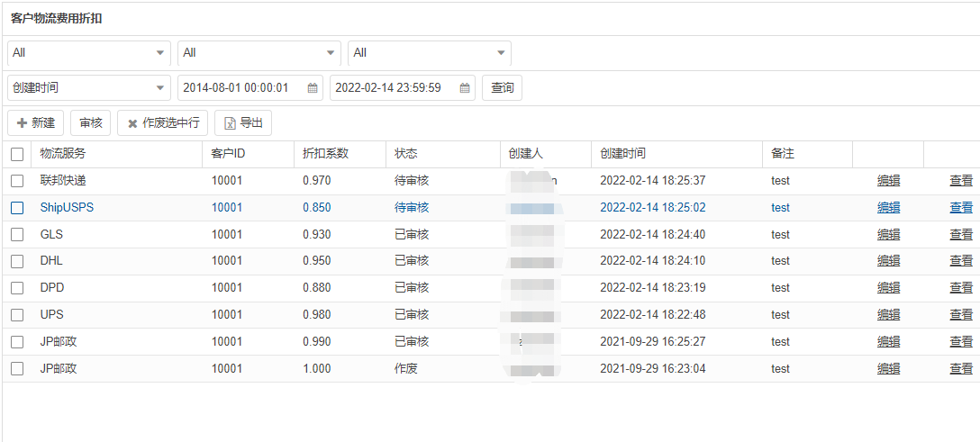
Task: View the JP邮政 0.990 row via 查看
Action: point(961,341)
